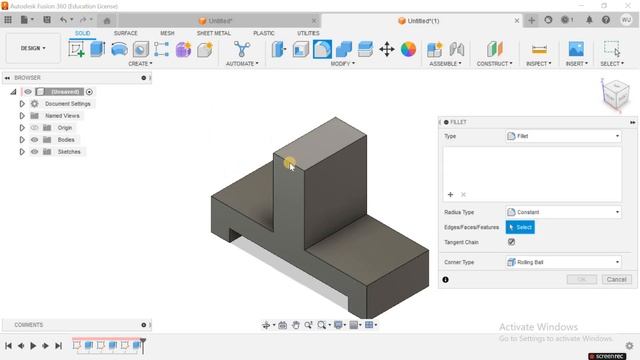Select the Automate tool icon
The image size is (640, 360).
pyautogui.click(x=242, y=49)
